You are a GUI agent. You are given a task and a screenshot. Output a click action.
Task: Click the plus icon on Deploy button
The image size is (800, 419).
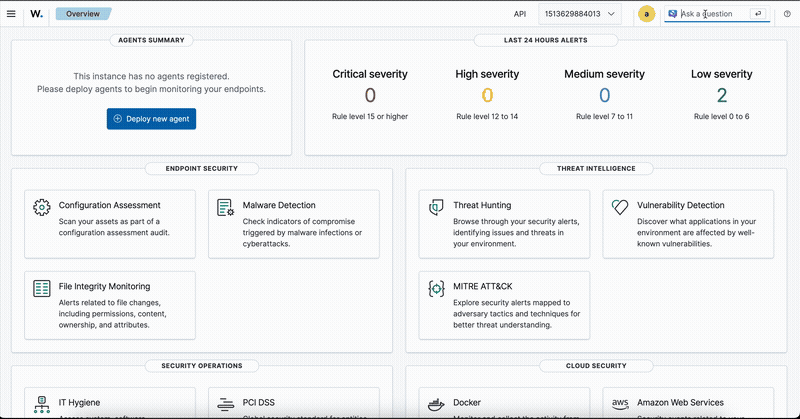click(x=117, y=119)
